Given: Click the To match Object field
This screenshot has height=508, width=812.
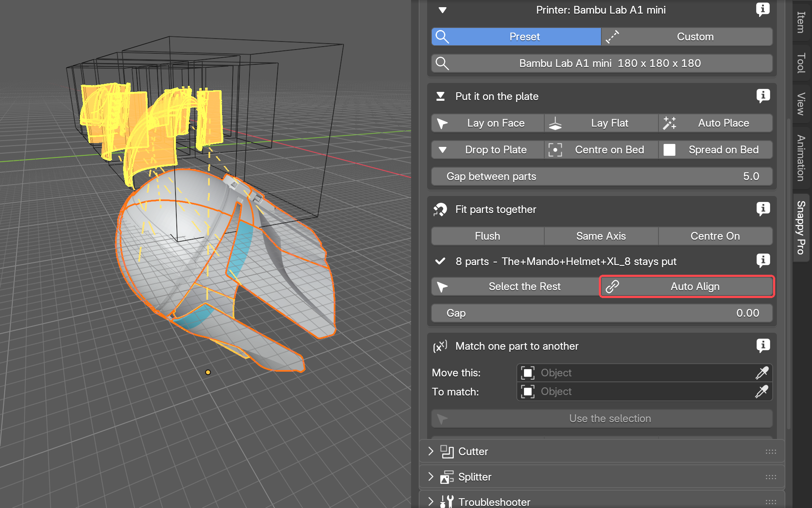Looking at the screenshot, I should click(645, 392).
